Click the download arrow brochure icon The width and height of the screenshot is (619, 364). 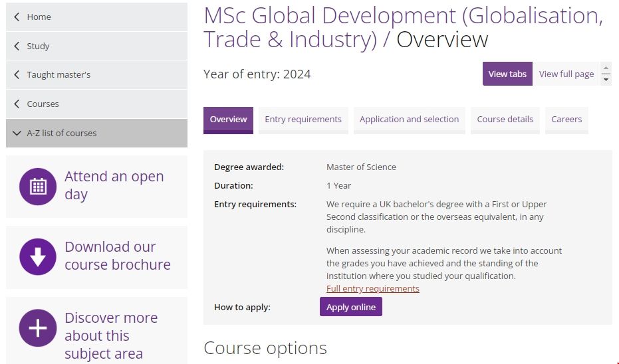click(x=38, y=256)
